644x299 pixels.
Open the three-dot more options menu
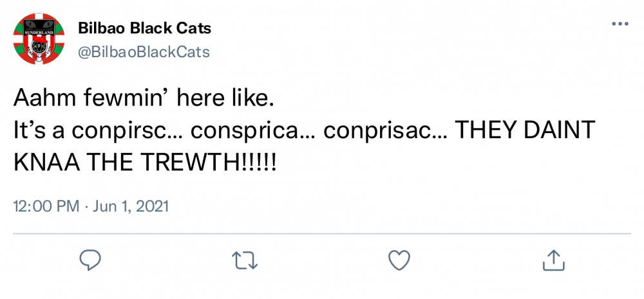point(620,24)
